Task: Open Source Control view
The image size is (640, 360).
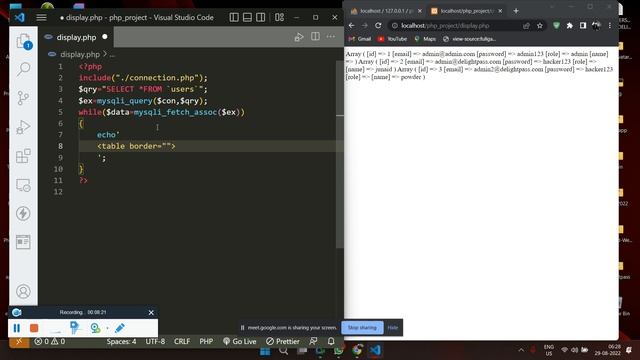Action: (23, 98)
